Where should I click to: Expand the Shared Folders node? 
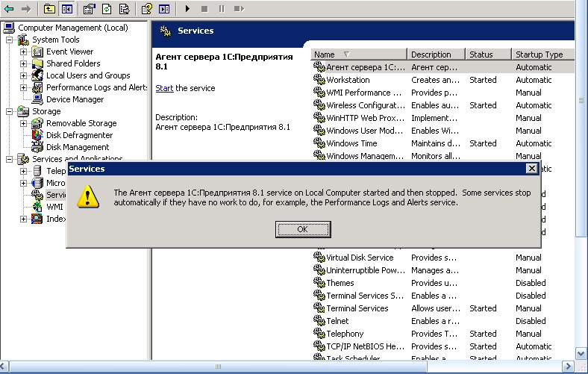[23, 63]
